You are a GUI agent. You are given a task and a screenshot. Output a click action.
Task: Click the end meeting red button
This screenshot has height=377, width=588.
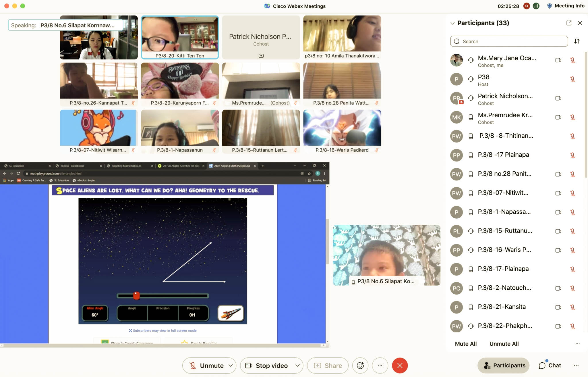(x=400, y=366)
